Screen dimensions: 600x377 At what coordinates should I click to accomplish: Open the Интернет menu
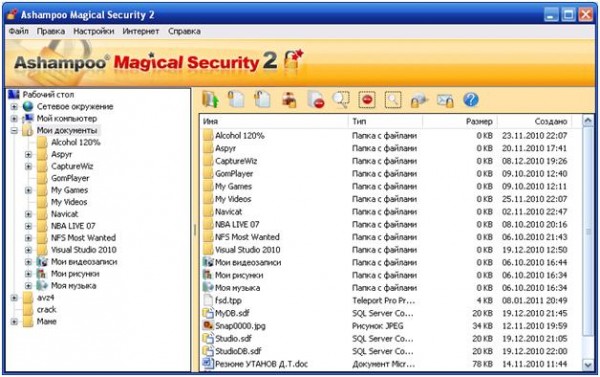(x=141, y=31)
